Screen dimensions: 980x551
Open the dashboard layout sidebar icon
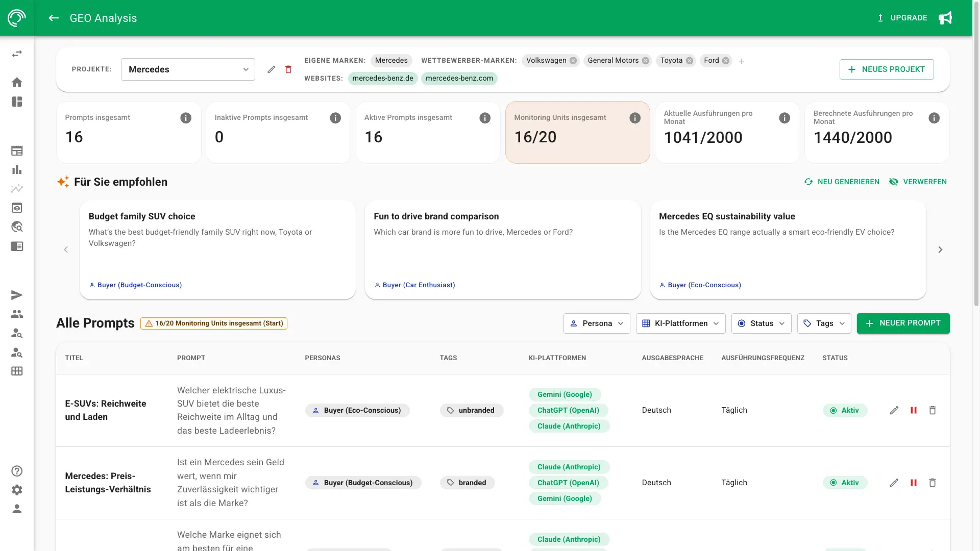tap(17, 102)
